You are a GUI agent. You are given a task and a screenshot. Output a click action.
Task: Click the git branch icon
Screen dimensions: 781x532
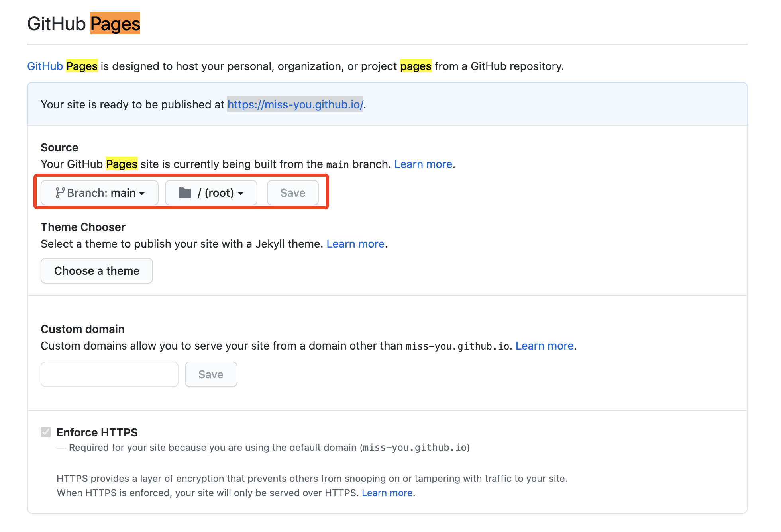[x=60, y=193]
